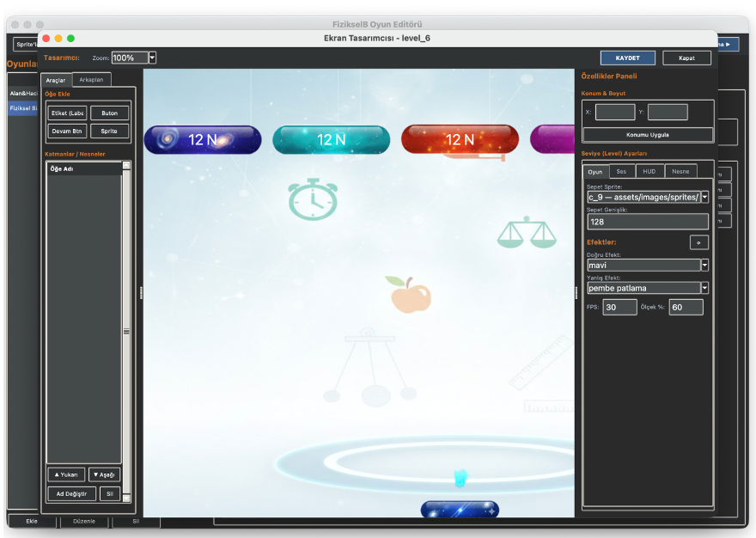
Task: Click the teal '12 N' answer capsule
Action: click(x=331, y=139)
